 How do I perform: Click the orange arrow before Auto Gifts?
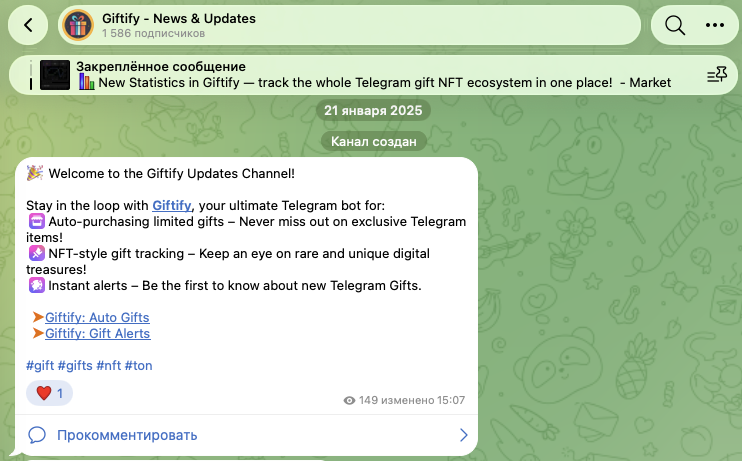tap(38, 317)
